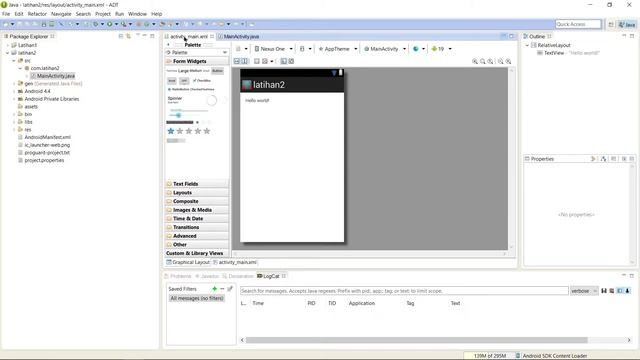This screenshot has width=640, height=360.
Task: Click the second icon in Properties panel toolbar
Action: (x=603, y=159)
